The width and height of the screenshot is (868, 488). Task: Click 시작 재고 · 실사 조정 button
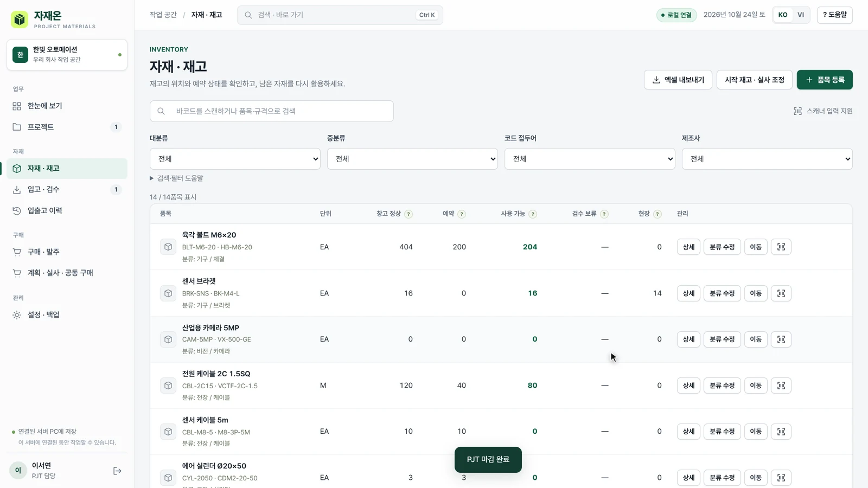coord(755,80)
